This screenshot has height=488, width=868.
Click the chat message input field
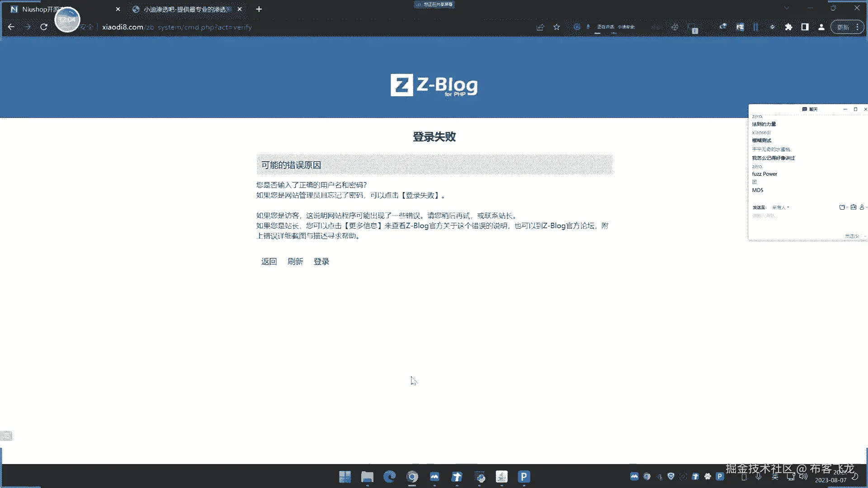coord(805,224)
